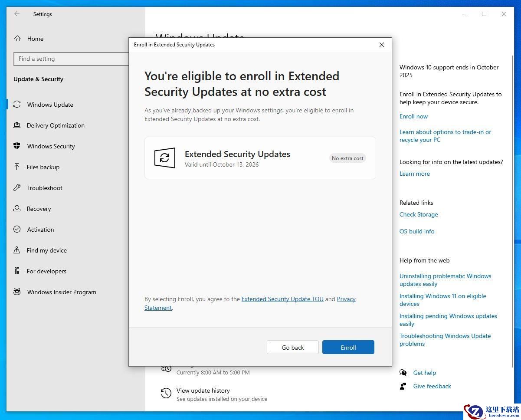This screenshot has height=420, width=521.
Task: Open trade-in or recycle your PC link
Action: click(x=445, y=136)
